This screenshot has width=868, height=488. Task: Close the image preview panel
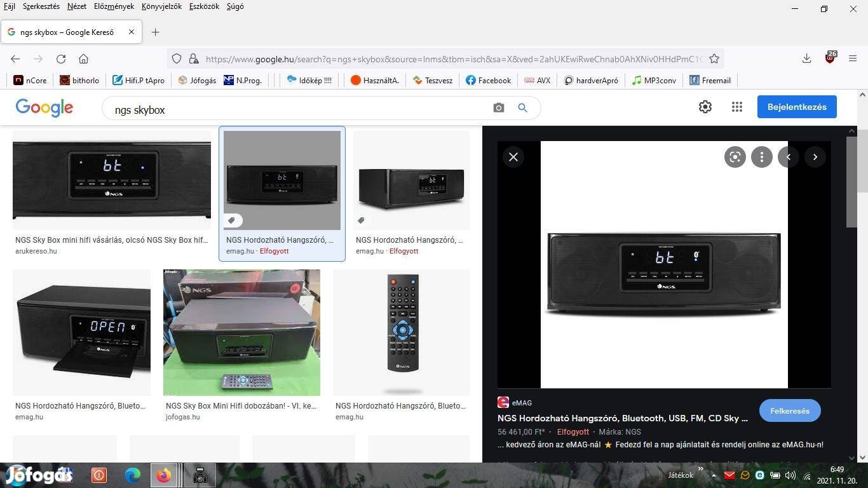tap(513, 157)
